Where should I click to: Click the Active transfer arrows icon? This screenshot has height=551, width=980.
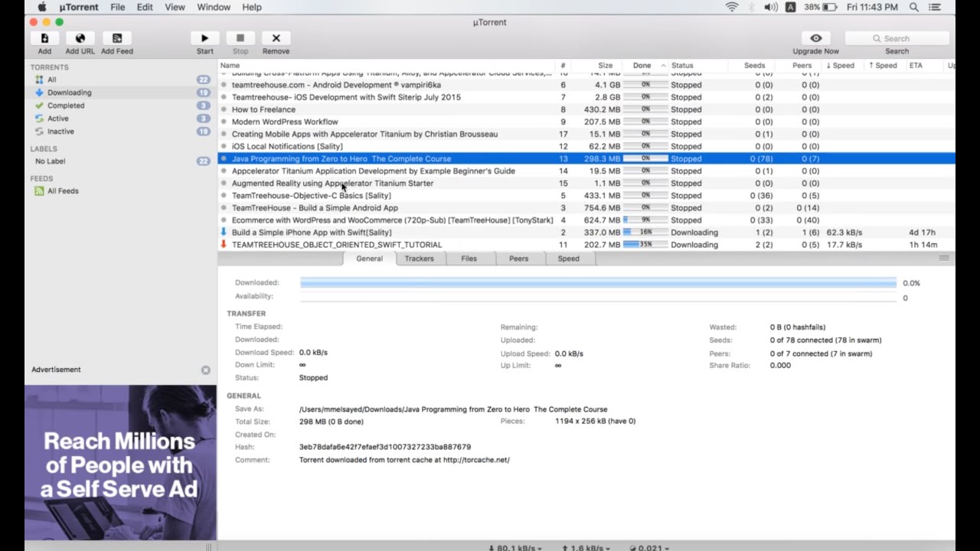(40, 119)
